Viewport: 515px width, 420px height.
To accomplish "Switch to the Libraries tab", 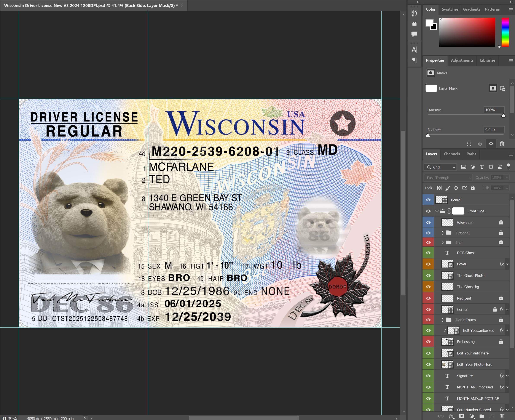I will point(487,60).
